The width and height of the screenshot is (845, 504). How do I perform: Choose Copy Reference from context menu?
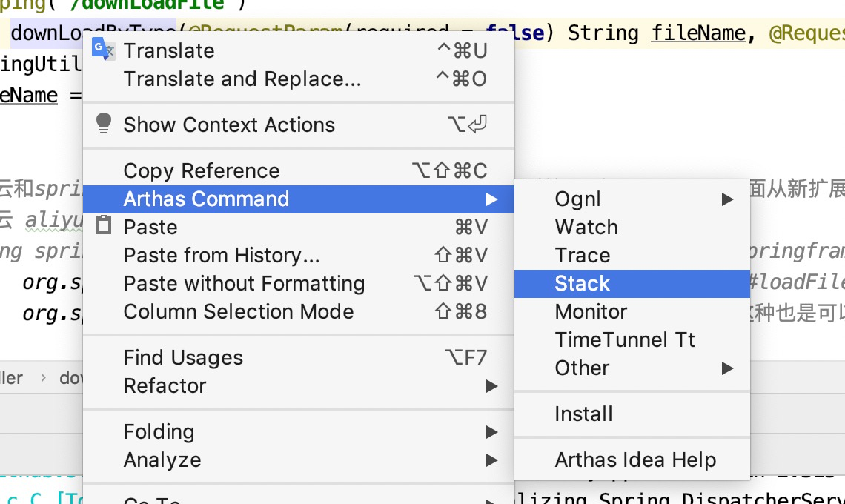point(202,171)
